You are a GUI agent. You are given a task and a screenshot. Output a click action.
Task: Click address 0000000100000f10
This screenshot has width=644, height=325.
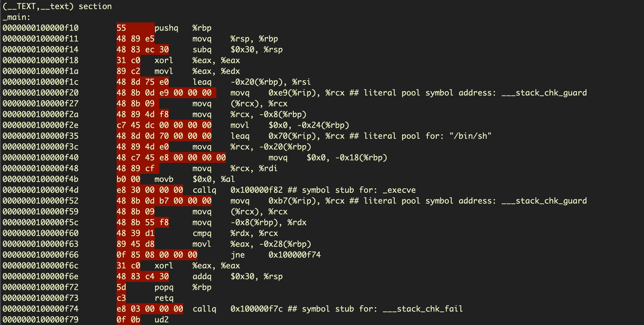41,28
